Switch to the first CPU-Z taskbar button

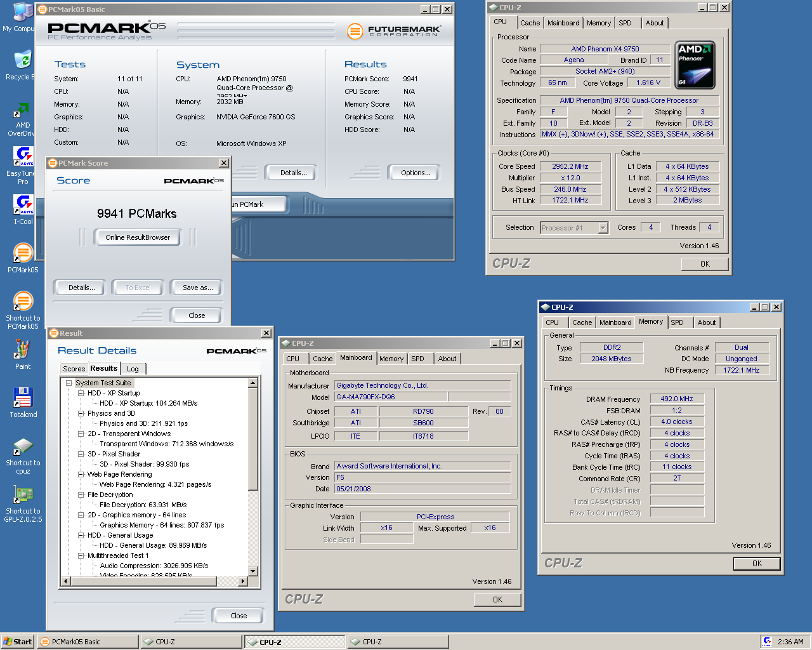192,642
